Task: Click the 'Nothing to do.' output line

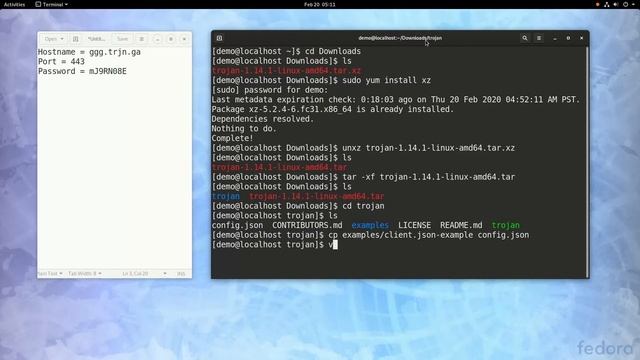Action: pyautogui.click(x=244, y=129)
